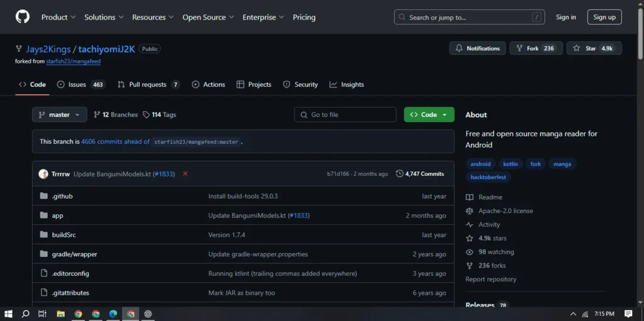
Task: Click the GitHub logo icon
Action: 22,17
